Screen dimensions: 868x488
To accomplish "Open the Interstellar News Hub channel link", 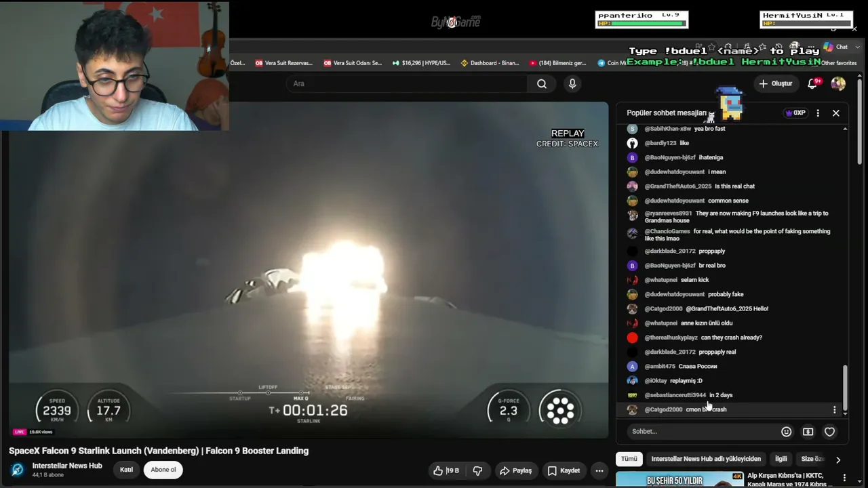I will click(x=67, y=466).
